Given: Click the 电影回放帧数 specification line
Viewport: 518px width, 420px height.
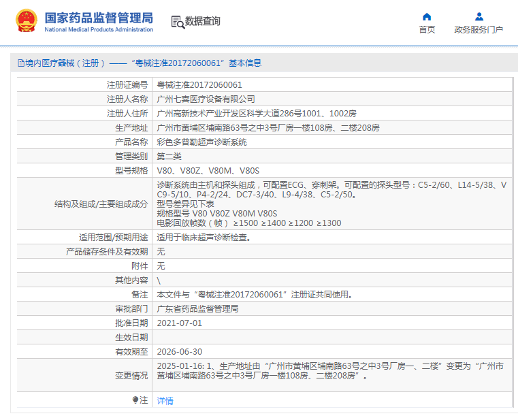Looking at the screenshot, I should (x=249, y=223).
